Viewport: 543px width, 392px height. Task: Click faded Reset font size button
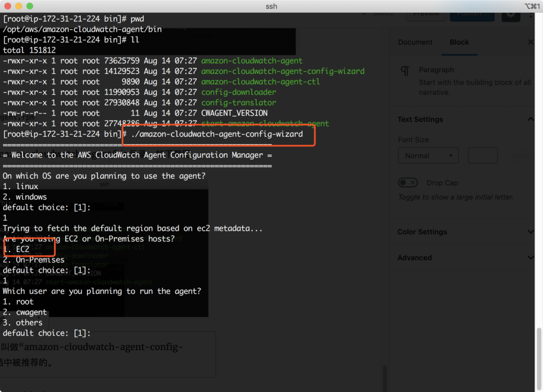pos(521,156)
